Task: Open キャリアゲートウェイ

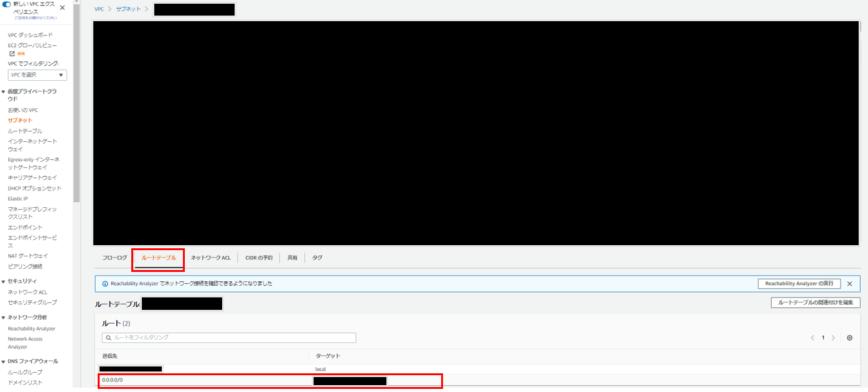Action: tap(32, 177)
